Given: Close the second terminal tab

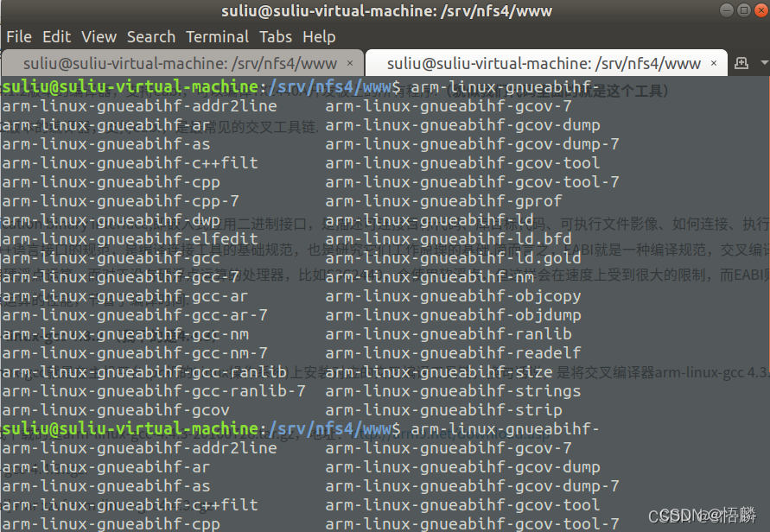Looking at the screenshot, I should pos(714,63).
